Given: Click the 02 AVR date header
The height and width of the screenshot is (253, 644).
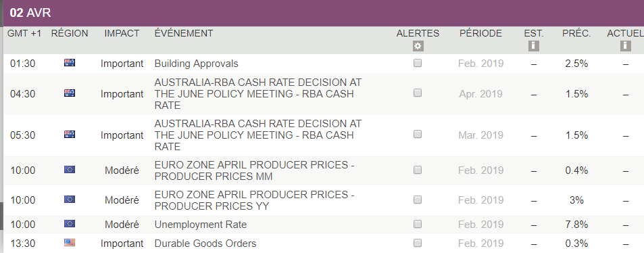Looking at the screenshot, I should pos(30,13).
